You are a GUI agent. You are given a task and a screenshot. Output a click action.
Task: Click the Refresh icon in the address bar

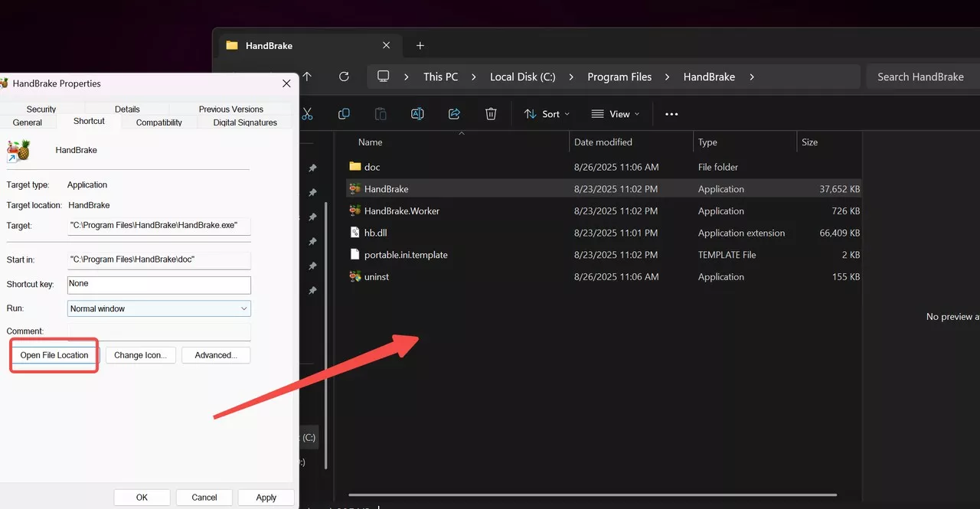(x=344, y=77)
